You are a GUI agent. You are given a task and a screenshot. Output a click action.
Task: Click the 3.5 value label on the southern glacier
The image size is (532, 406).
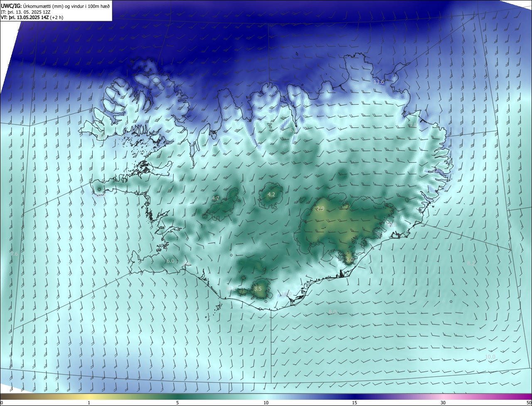(258, 289)
